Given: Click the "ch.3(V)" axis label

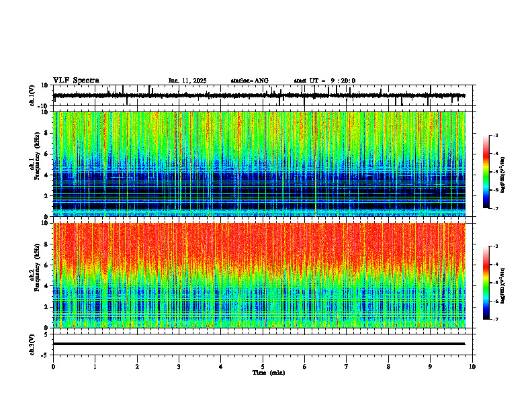Looking at the screenshot, I should coord(32,345).
